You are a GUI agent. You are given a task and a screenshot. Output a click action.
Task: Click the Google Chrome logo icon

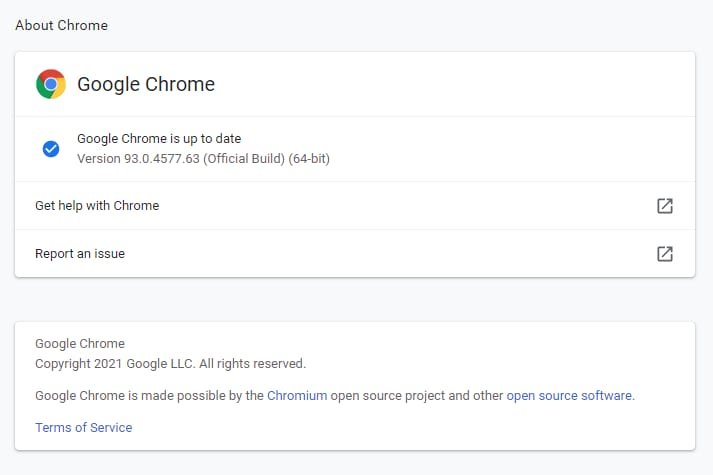[51, 84]
